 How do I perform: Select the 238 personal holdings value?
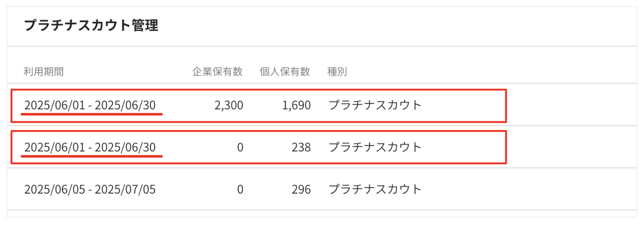(302, 148)
